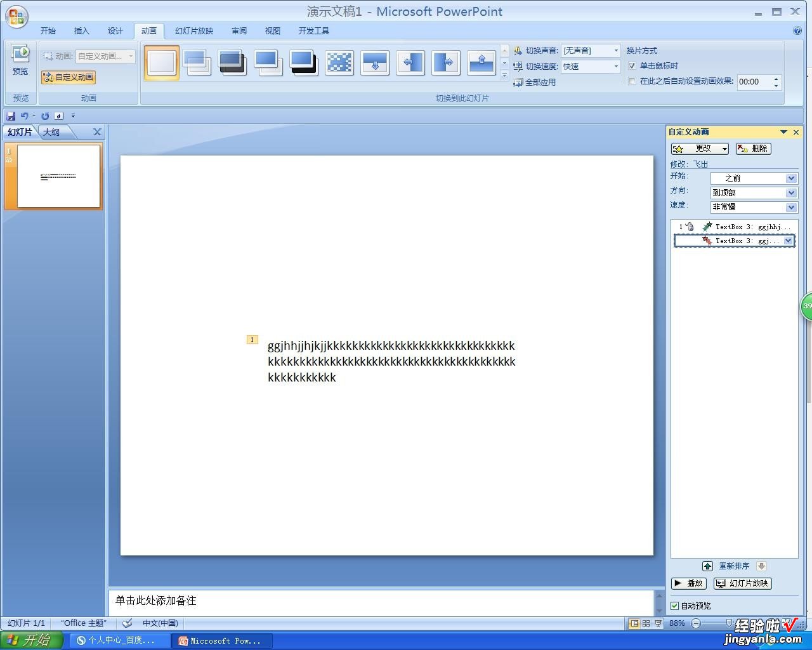Switch to Slide Sorter view icon
This screenshot has width=812, height=650.
pos(646,623)
